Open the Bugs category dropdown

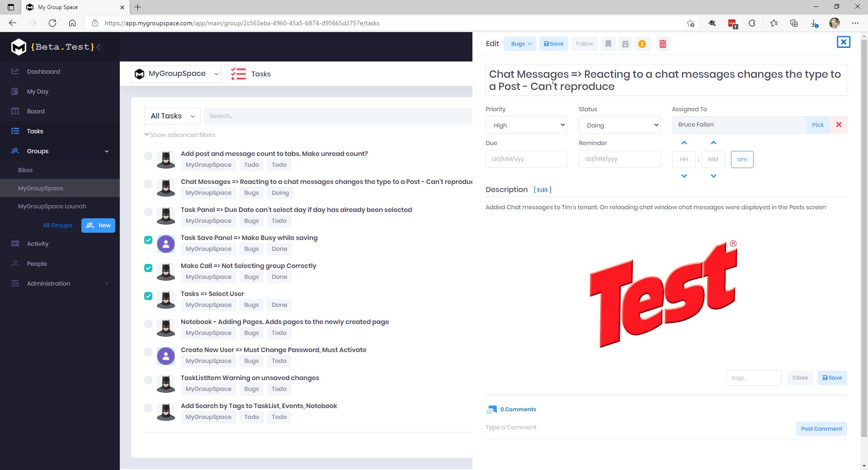pyautogui.click(x=520, y=44)
